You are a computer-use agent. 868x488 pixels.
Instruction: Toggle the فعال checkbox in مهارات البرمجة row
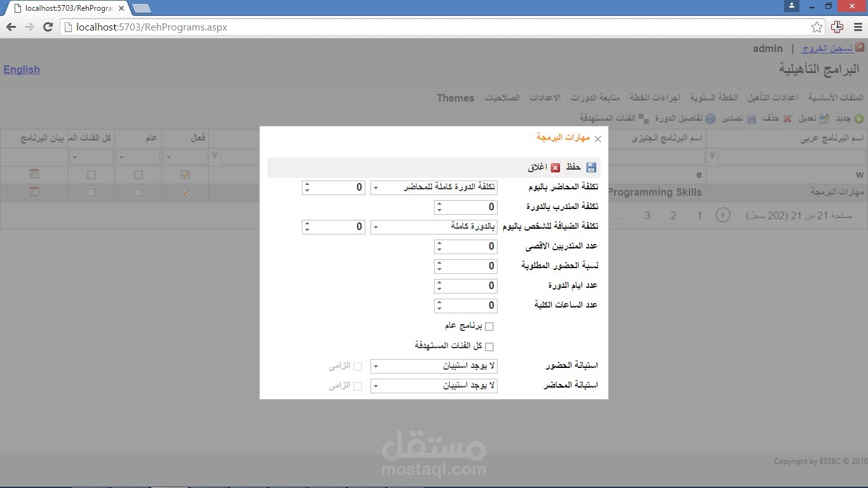point(186,193)
